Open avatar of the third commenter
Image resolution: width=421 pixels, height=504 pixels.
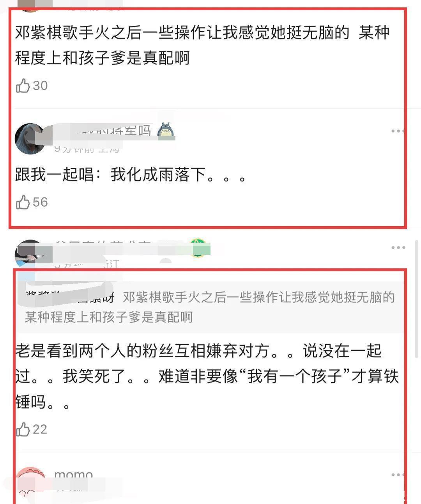pos(28,254)
